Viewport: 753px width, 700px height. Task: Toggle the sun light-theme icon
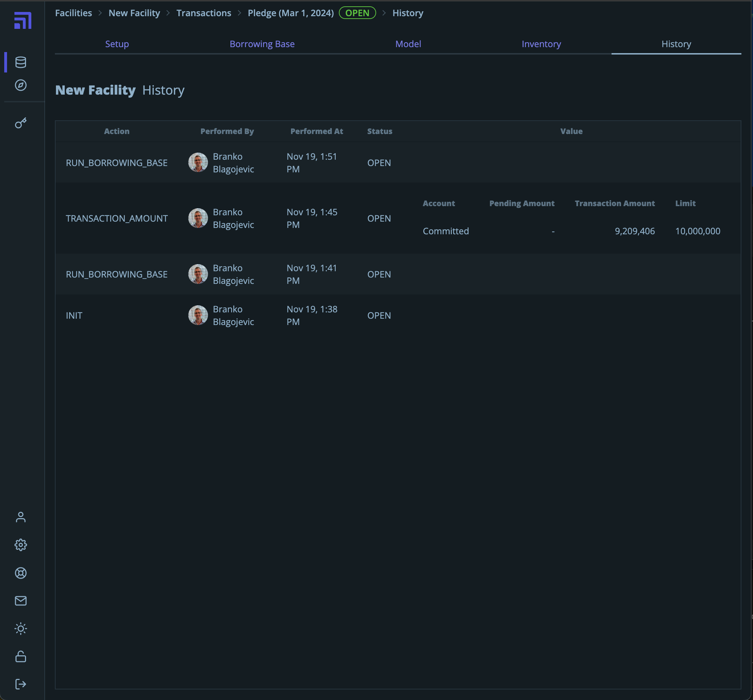(x=21, y=629)
